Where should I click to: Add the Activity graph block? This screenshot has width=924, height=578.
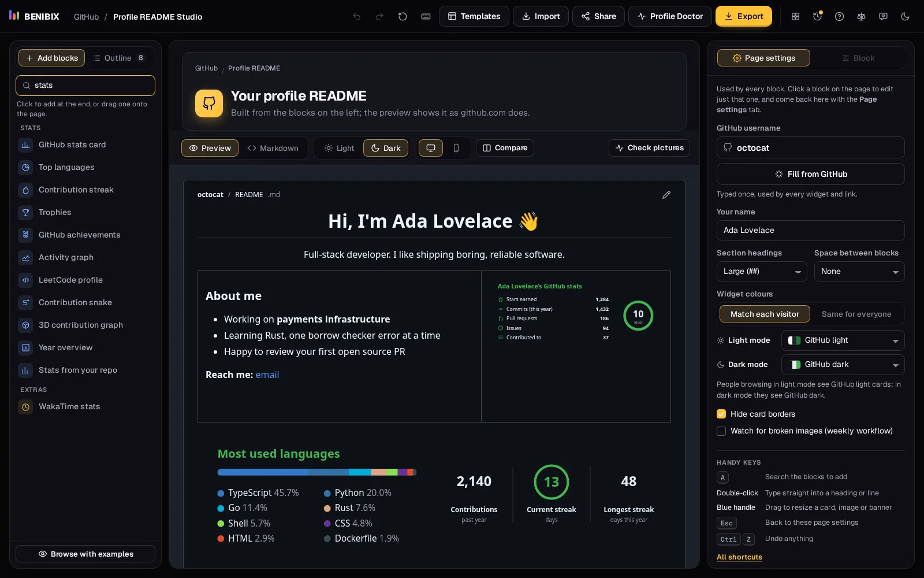pos(85,257)
